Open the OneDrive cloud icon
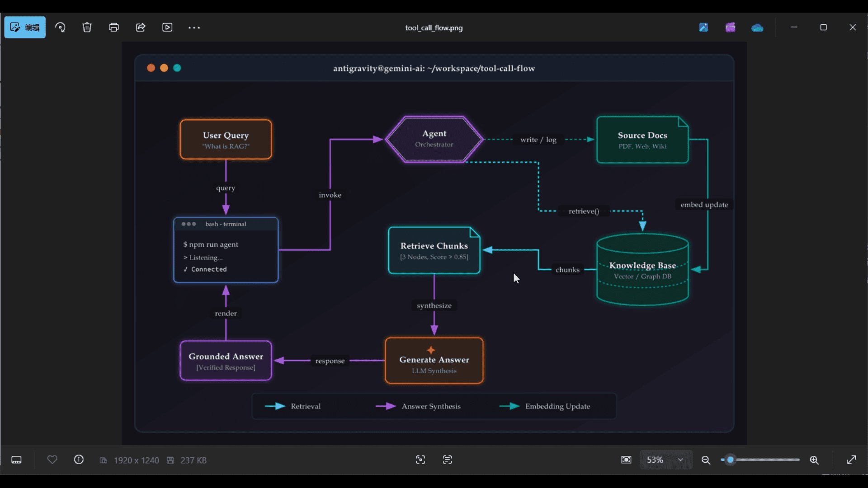This screenshot has width=868, height=488. tap(757, 28)
